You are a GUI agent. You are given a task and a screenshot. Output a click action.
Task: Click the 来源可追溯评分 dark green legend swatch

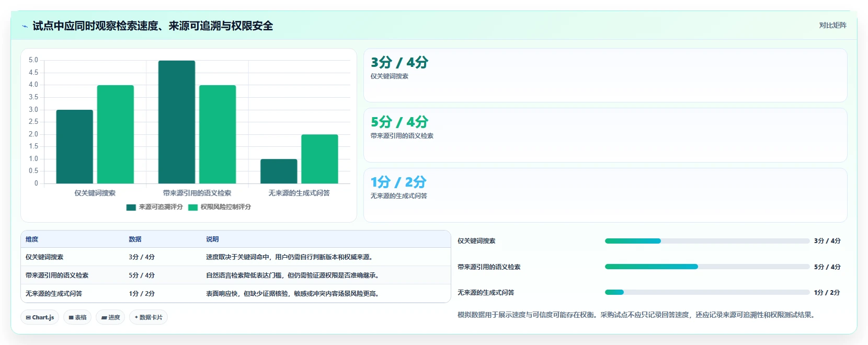coord(131,207)
